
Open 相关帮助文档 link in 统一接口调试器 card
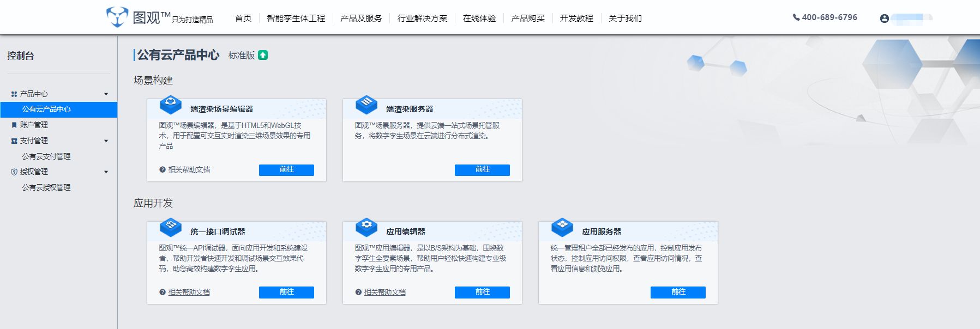(x=189, y=292)
